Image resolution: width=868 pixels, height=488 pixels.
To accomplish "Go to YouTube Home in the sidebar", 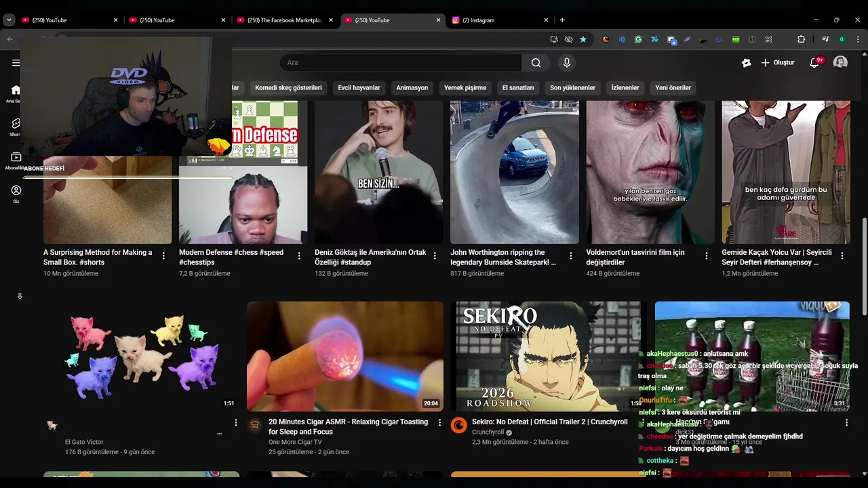I will (16, 94).
